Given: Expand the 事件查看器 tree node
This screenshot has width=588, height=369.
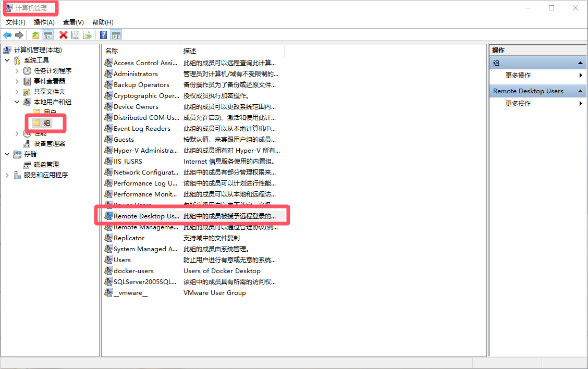Looking at the screenshot, I should coord(17,81).
